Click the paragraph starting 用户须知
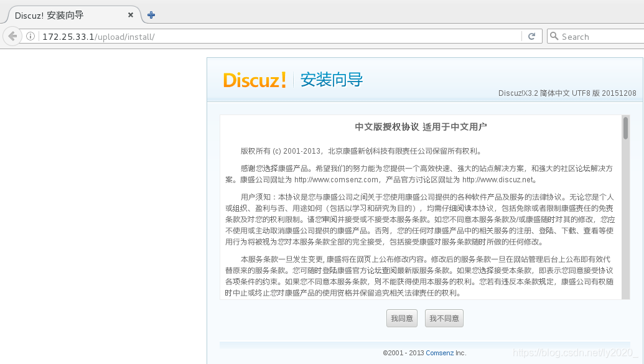Screen dimensions: 644x364 tap(420, 220)
